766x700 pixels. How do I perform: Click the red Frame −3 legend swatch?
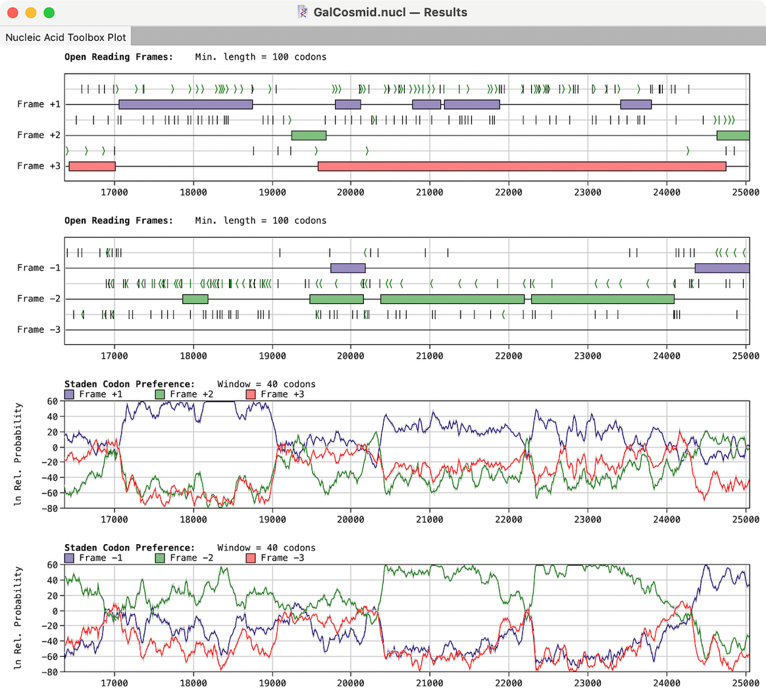coord(251,558)
